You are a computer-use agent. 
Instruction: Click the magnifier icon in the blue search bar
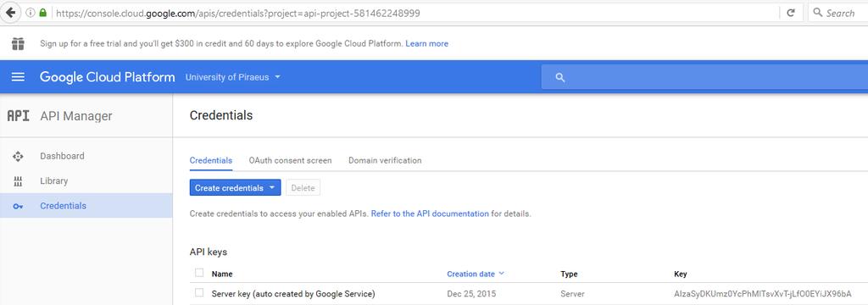click(x=559, y=77)
